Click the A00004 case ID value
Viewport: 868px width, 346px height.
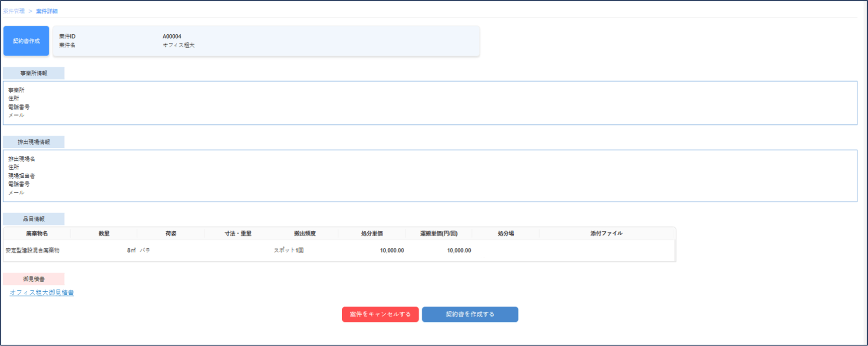pyautogui.click(x=172, y=37)
